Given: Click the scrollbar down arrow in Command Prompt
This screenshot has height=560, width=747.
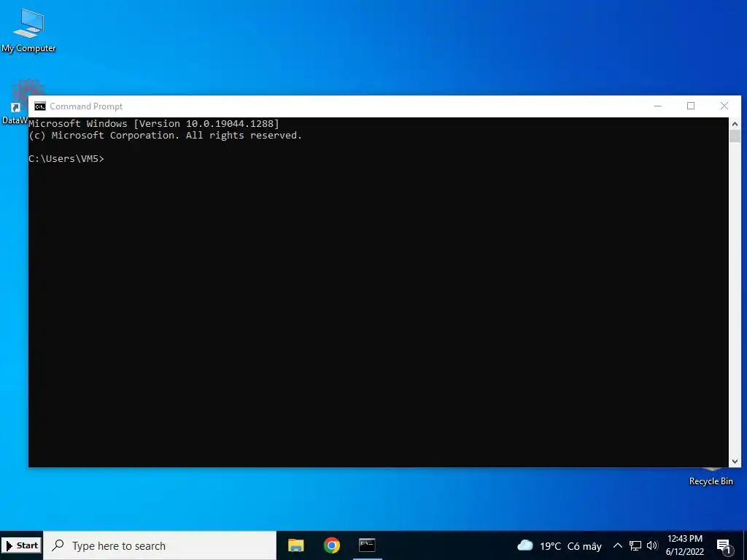Looking at the screenshot, I should pyautogui.click(x=735, y=461).
